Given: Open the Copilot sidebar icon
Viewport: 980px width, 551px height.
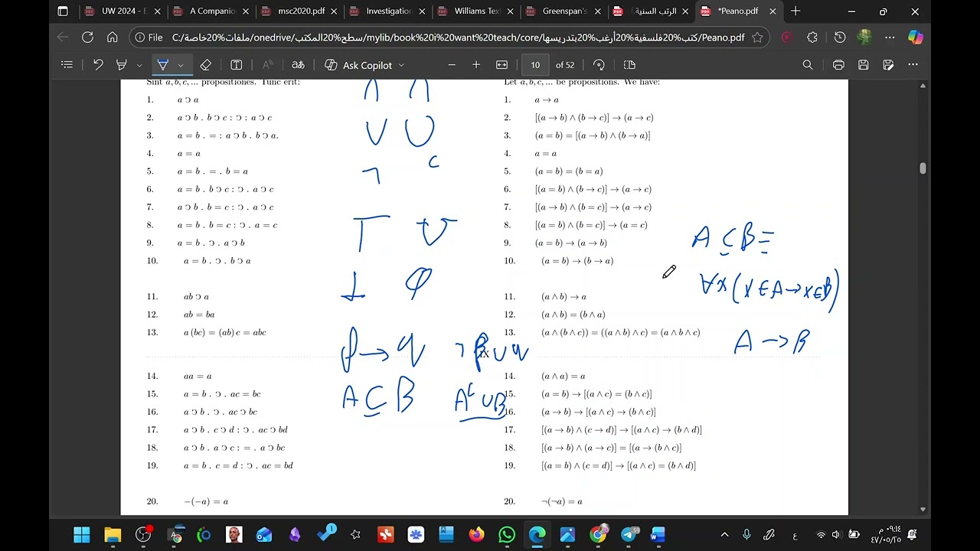Looking at the screenshot, I should 915,37.
